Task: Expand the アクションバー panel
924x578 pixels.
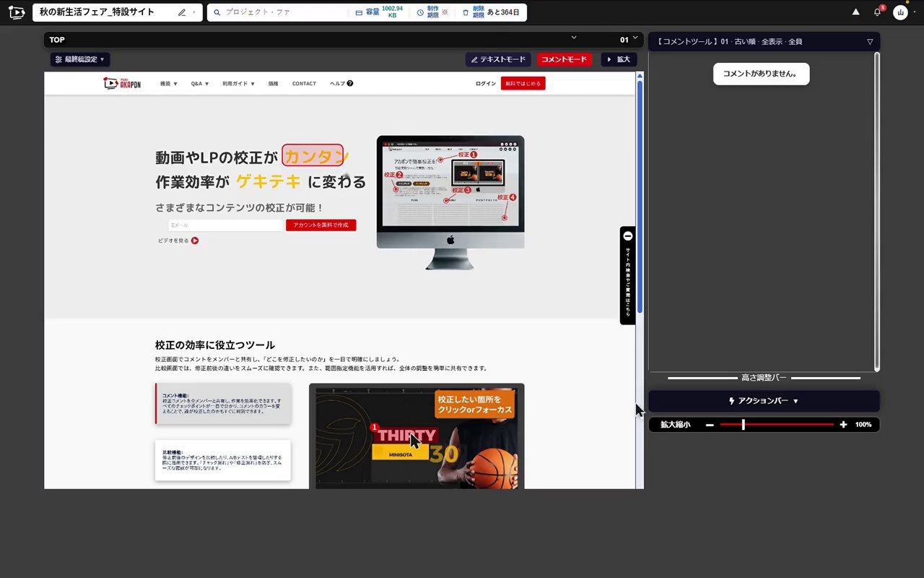Action: click(x=764, y=401)
